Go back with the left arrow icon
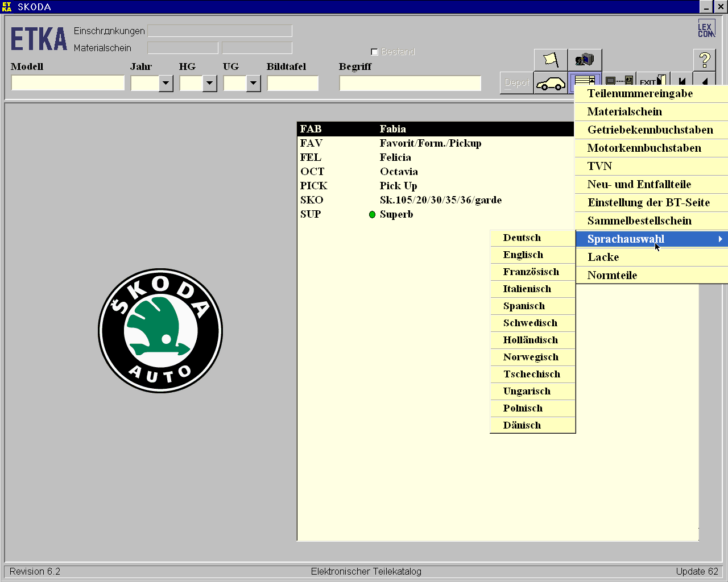This screenshot has height=582, width=728. click(704, 80)
